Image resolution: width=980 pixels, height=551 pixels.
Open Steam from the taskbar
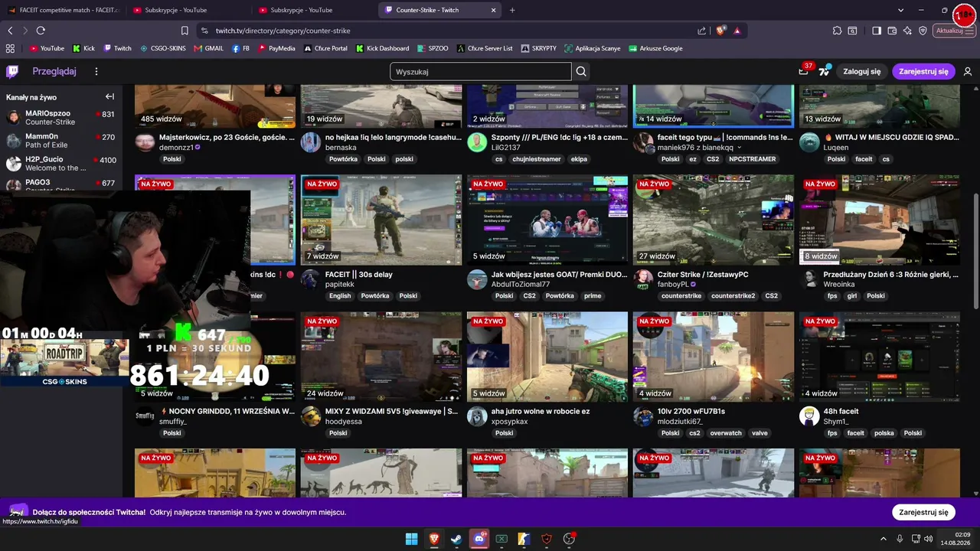(x=456, y=539)
